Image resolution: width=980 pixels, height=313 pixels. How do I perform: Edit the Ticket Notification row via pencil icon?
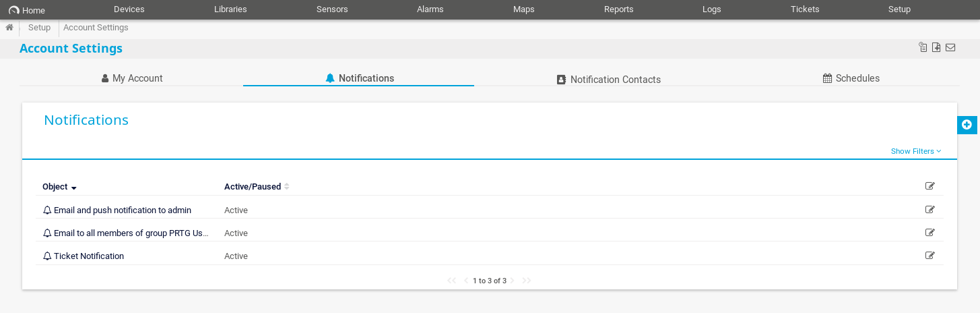coord(930,256)
